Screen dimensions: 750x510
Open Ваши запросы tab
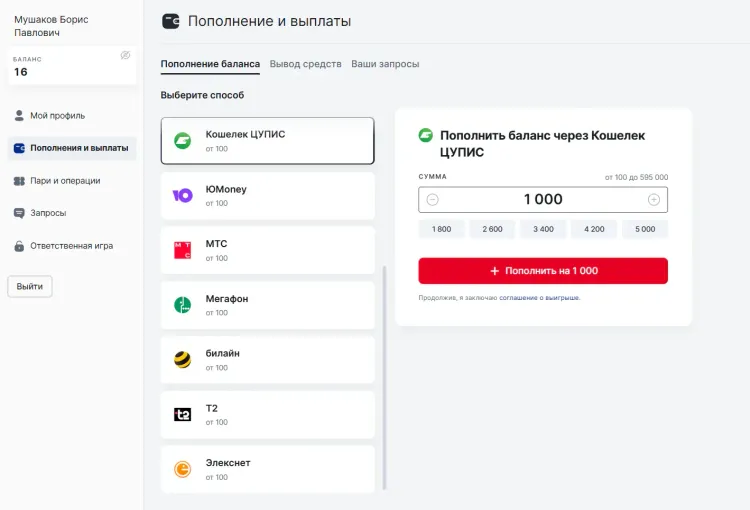click(385, 64)
